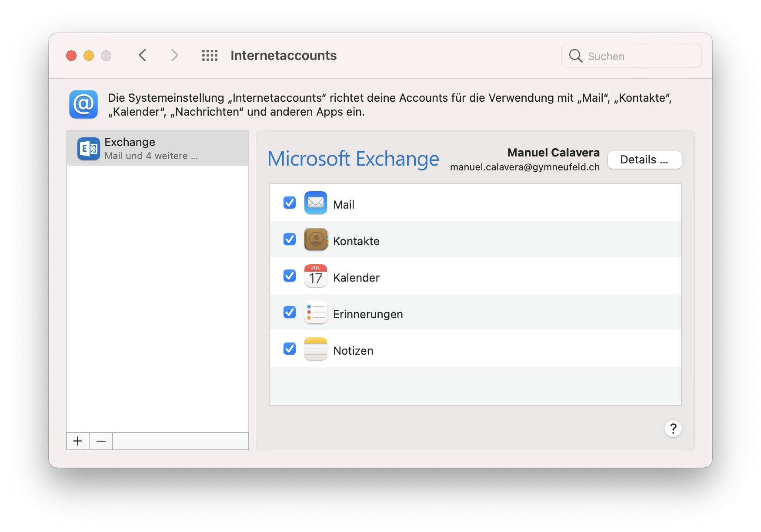Click the Kalender app icon
Image resolution: width=761 pixels, height=532 pixels.
pos(315,276)
